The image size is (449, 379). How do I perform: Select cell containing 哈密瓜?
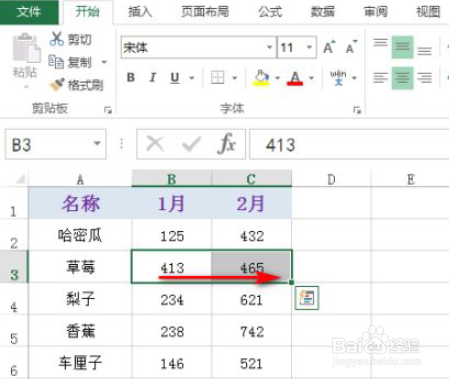tap(80, 236)
